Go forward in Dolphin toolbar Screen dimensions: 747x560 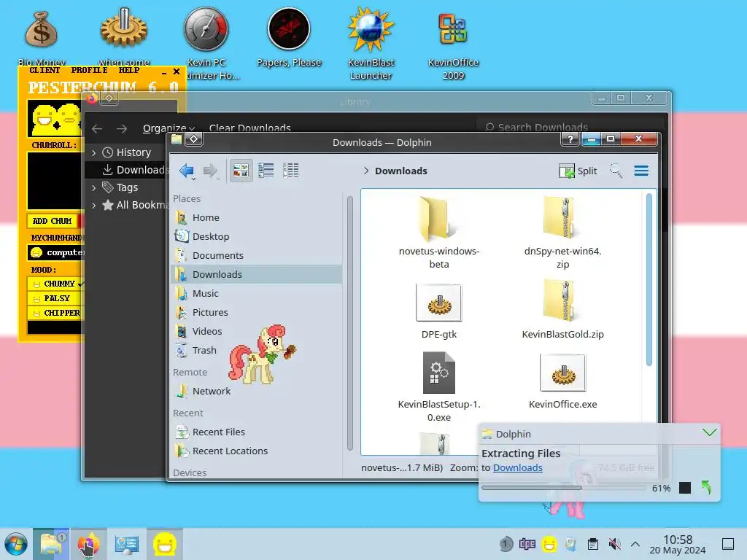pos(210,171)
